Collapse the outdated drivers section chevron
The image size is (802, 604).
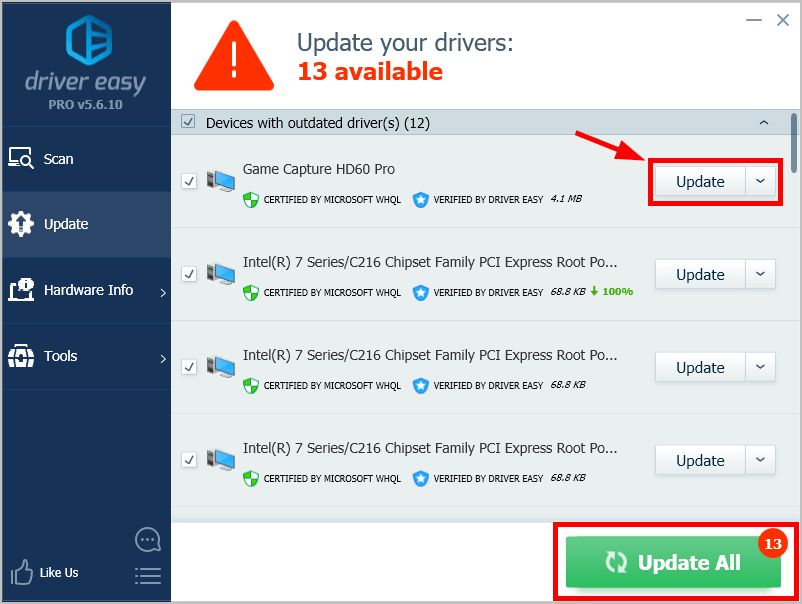tap(764, 123)
